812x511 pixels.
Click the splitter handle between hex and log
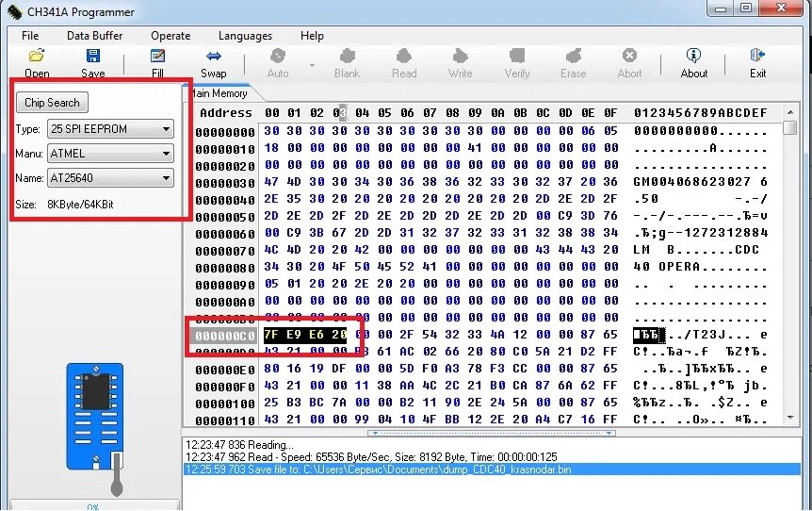[492, 432]
